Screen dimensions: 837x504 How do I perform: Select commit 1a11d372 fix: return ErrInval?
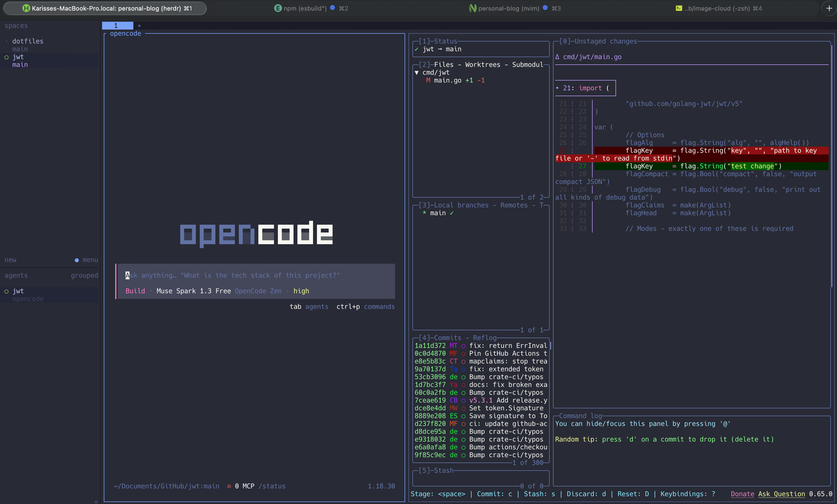pos(481,345)
